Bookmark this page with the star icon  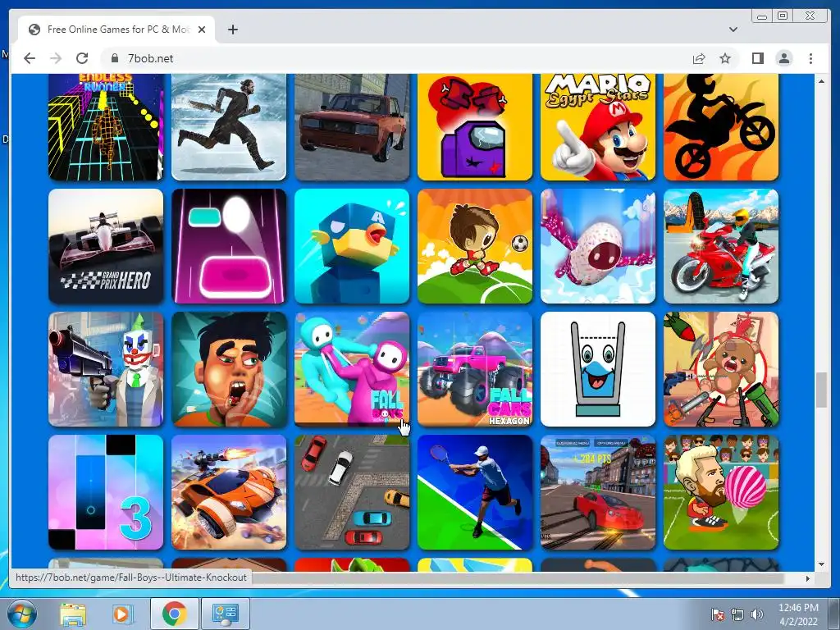[x=725, y=58]
